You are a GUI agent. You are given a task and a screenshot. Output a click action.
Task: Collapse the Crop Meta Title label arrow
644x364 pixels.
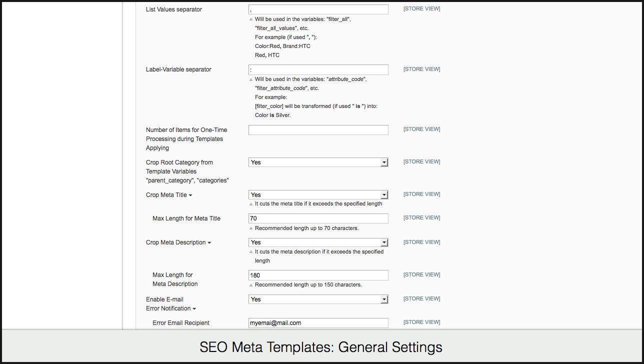[x=190, y=195]
